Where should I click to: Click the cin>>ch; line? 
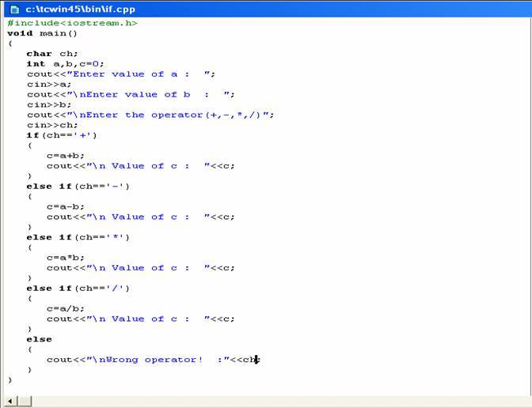coord(52,125)
